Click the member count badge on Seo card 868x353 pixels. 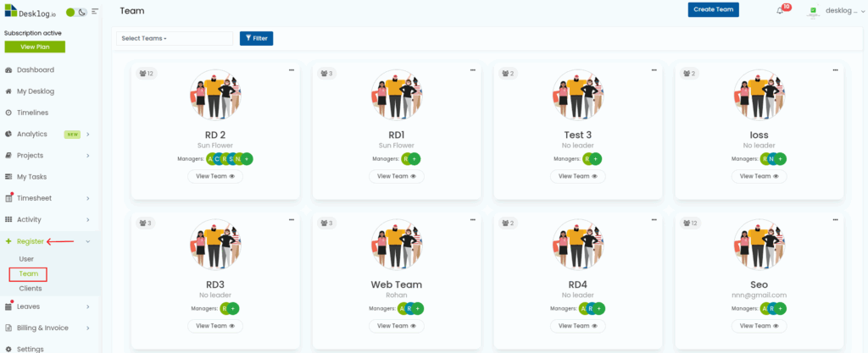point(689,223)
